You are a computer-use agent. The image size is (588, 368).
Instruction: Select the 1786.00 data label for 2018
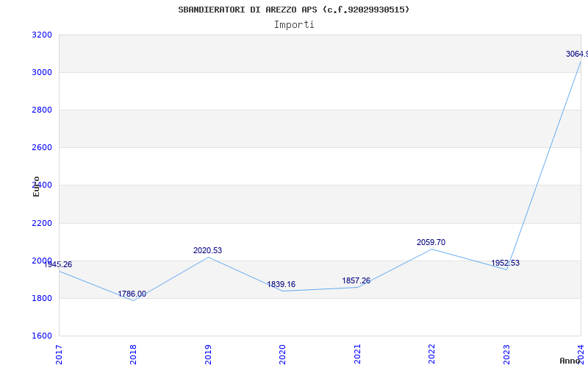point(132,294)
